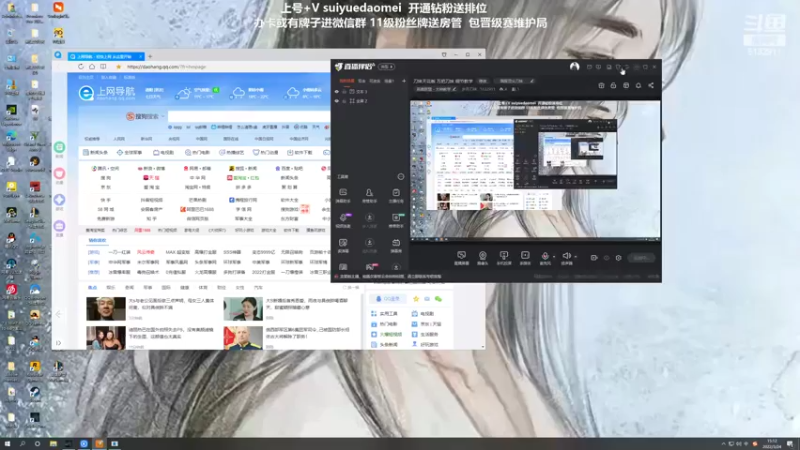Open the 天猫 site link
The image size is (800, 450).
[x=151, y=178]
